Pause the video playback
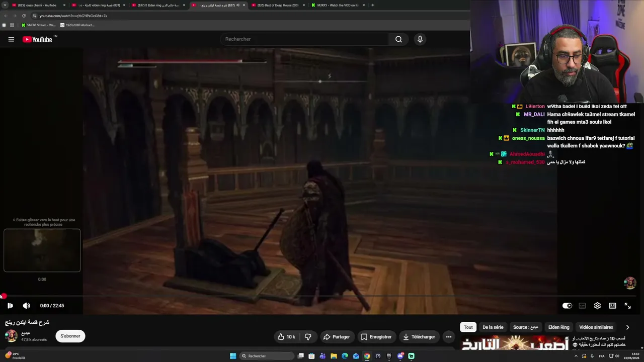The image size is (644, 362). [10, 306]
